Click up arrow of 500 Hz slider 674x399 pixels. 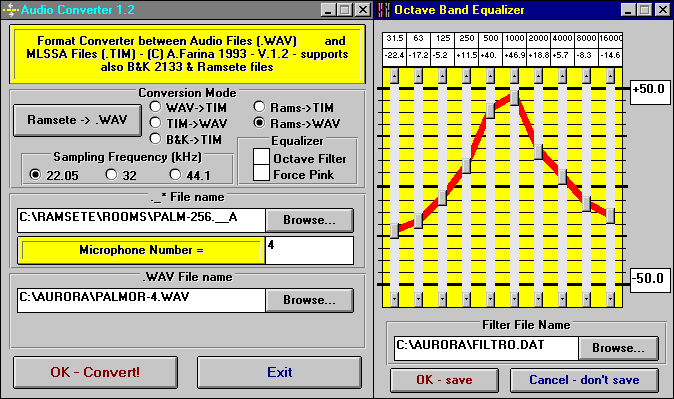click(x=490, y=77)
